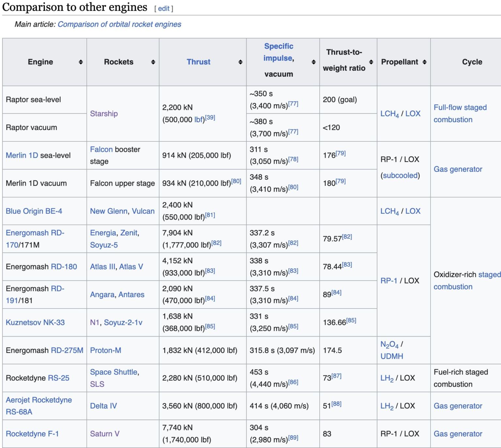The height and width of the screenshot is (448, 501).
Task: Sort by Thrust-to-weight ratio arrows
Action: coord(371,62)
